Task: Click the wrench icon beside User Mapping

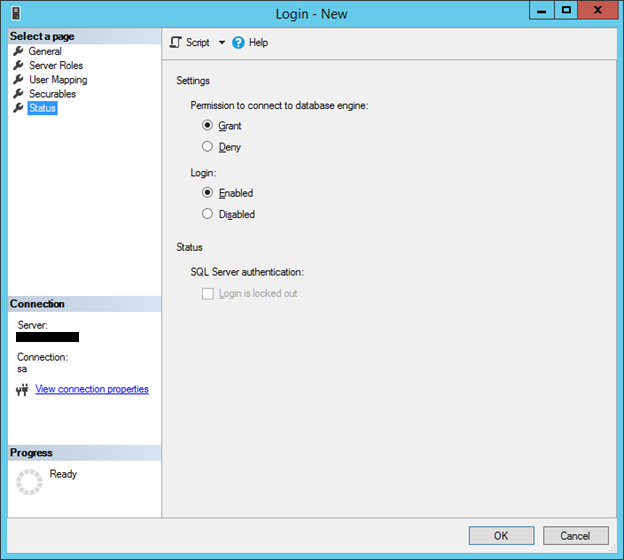Action: point(18,79)
